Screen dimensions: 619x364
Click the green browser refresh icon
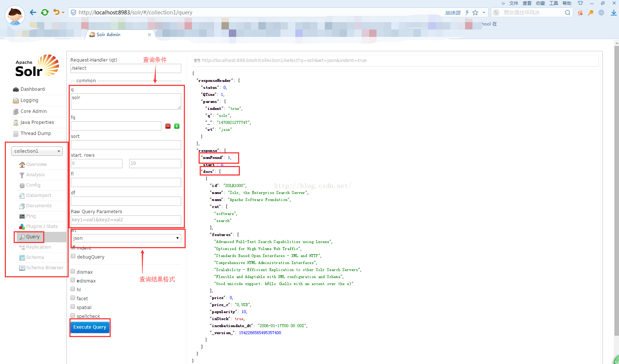click(45, 13)
